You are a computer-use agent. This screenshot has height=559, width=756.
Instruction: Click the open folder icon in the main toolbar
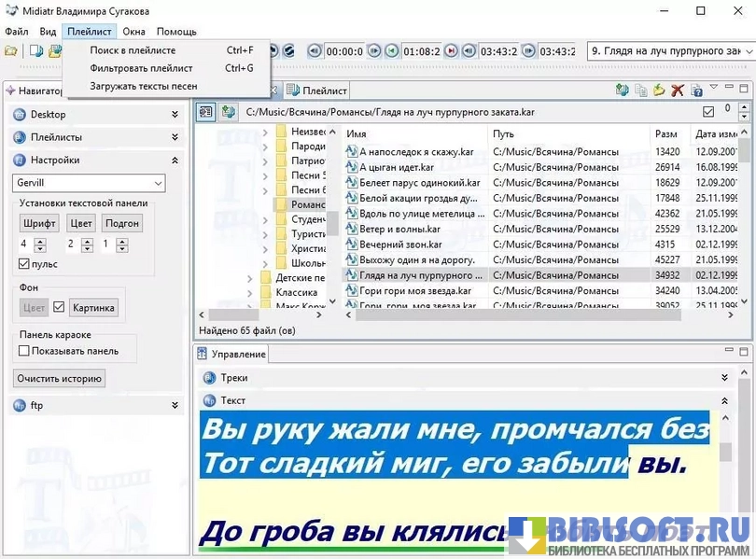coord(10,50)
